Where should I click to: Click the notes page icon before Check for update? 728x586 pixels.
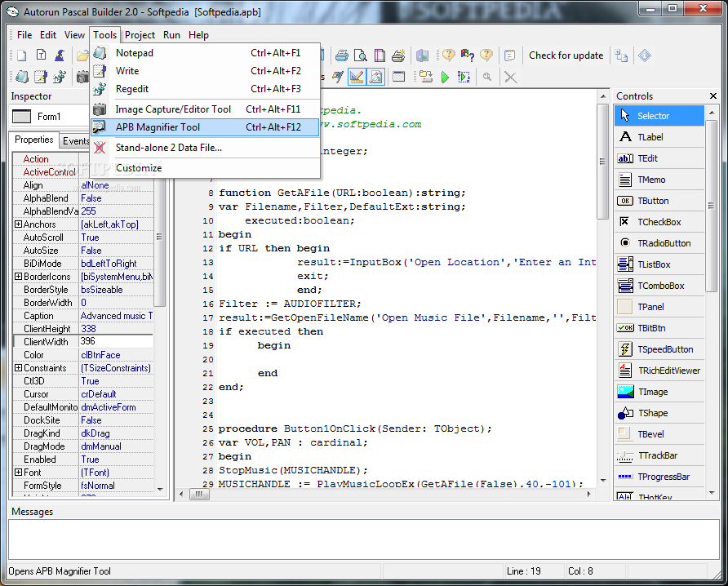[510, 55]
